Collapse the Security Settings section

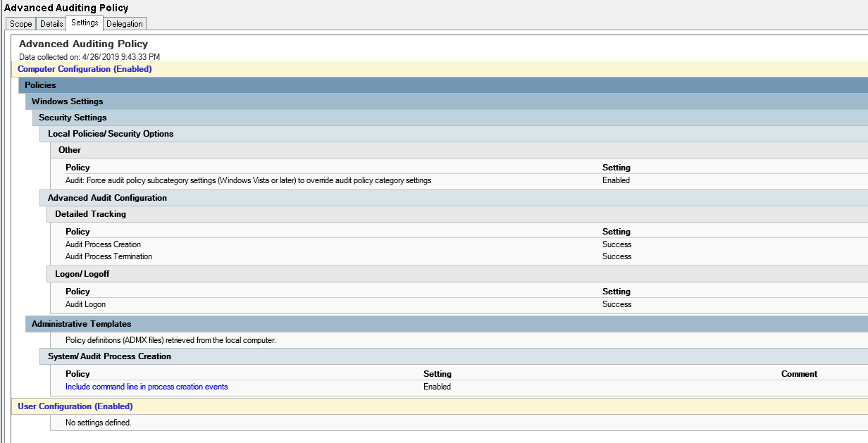click(73, 118)
